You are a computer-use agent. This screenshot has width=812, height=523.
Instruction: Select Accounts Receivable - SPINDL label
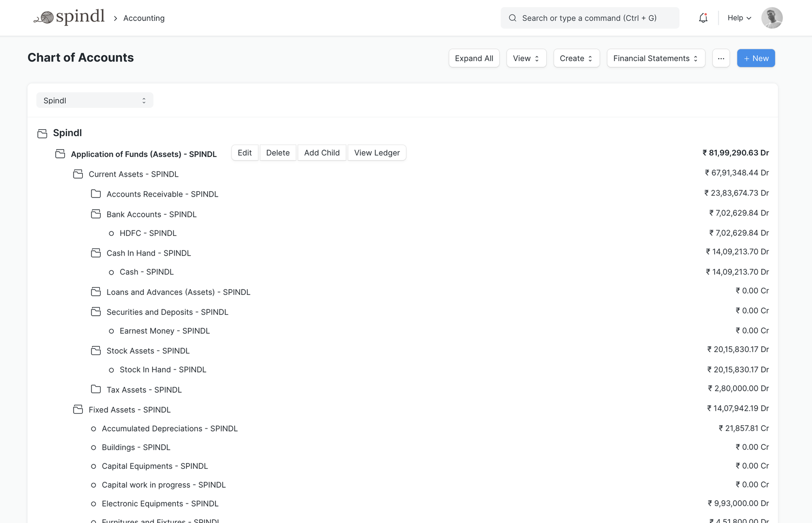click(x=163, y=194)
